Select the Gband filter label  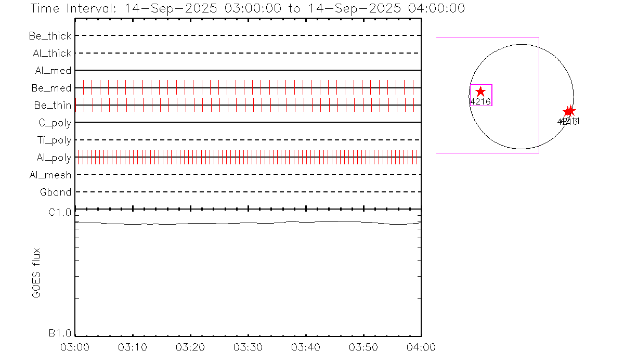coord(56,192)
